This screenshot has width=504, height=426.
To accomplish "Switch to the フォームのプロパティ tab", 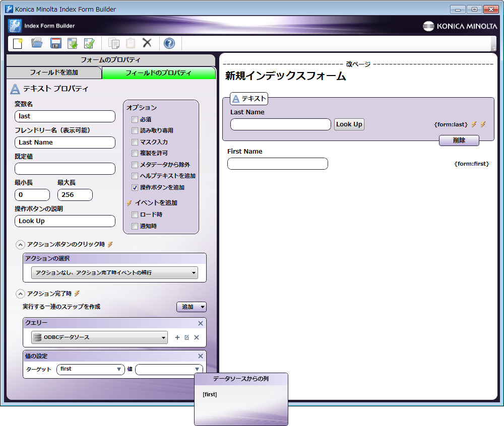I will (110, 60).
